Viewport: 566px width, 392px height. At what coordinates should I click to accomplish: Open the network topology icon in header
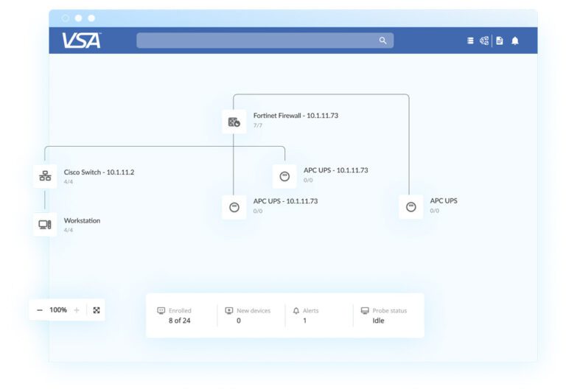(x=484, y=41)
